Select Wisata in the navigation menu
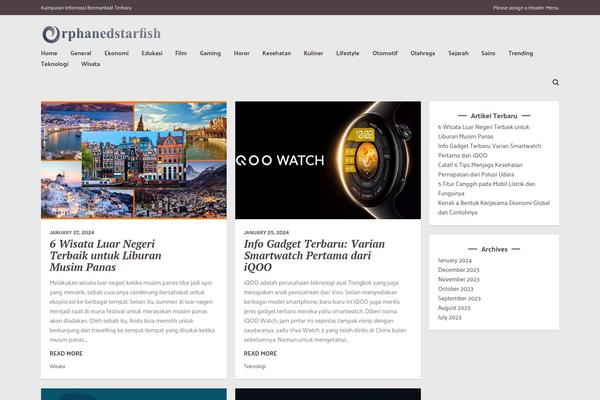600x400 pixels. (90, 64)
